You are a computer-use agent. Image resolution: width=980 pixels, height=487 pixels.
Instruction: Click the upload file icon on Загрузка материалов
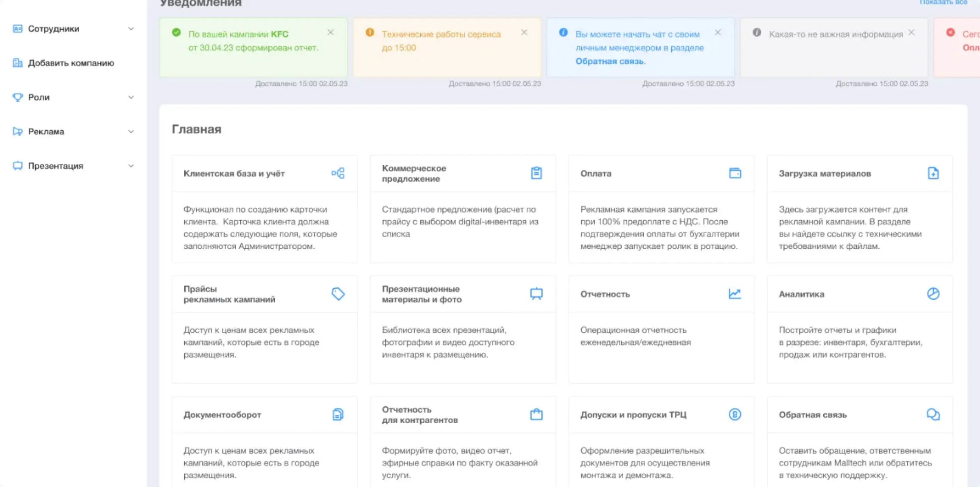click(x=933, y=173)
